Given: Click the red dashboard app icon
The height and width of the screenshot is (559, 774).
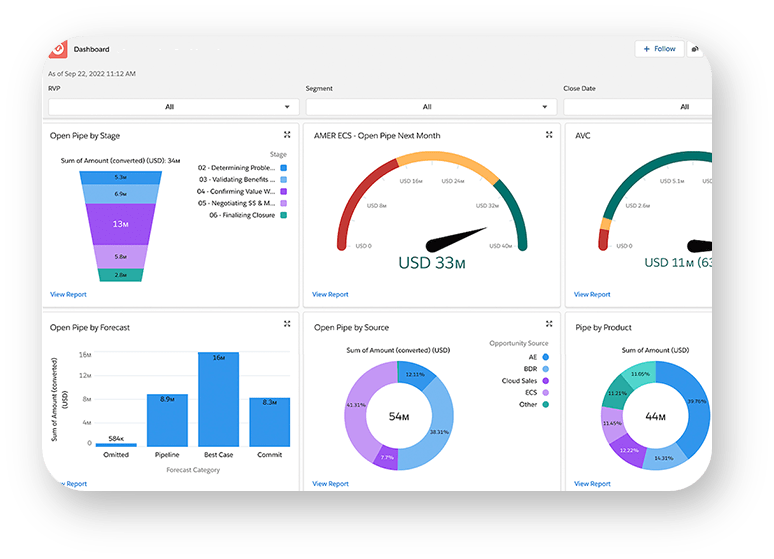Looking at the screenshot, I should click(56, 49).
